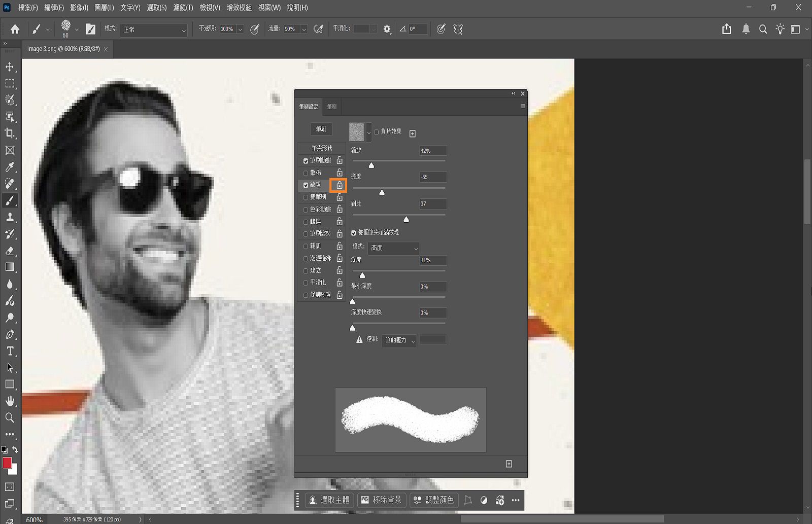Select the Hand tool
The image size is (812, 524).
point(10,401)
